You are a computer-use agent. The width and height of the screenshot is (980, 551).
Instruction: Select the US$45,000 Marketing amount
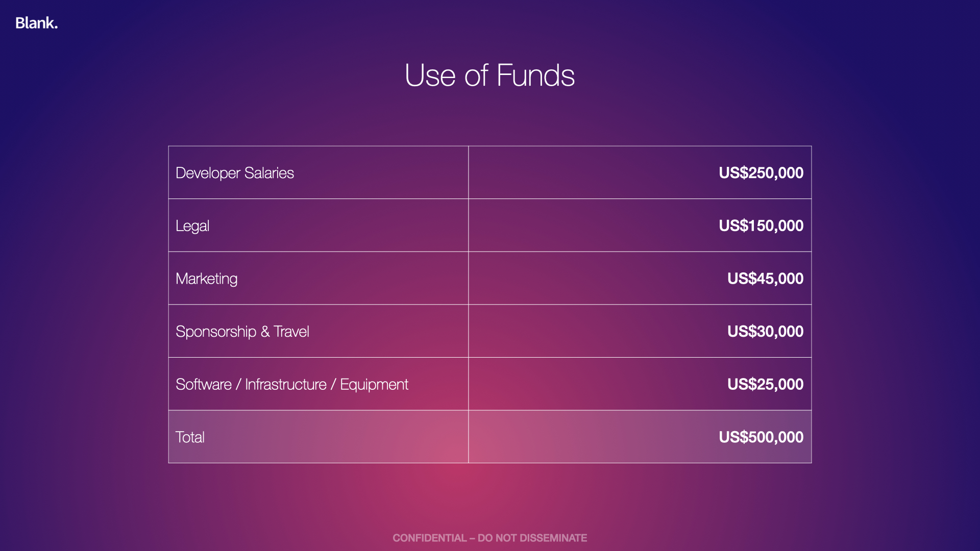765,279
